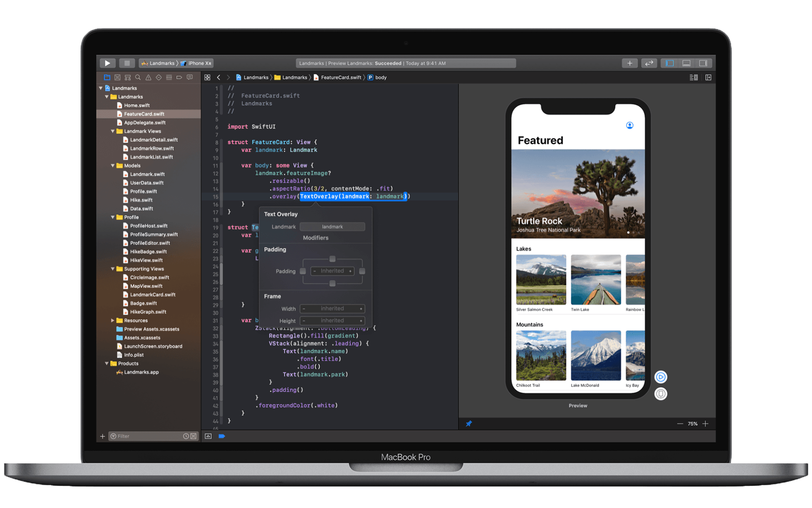This screenshot has width=812, height=508.
Task: Add a new editor pane
Action: tap(709, 77)
